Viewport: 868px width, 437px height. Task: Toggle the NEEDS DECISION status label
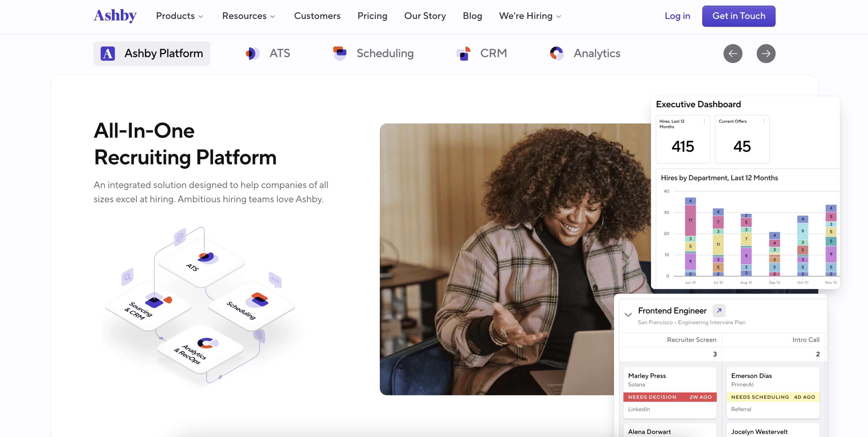(652, 397)
